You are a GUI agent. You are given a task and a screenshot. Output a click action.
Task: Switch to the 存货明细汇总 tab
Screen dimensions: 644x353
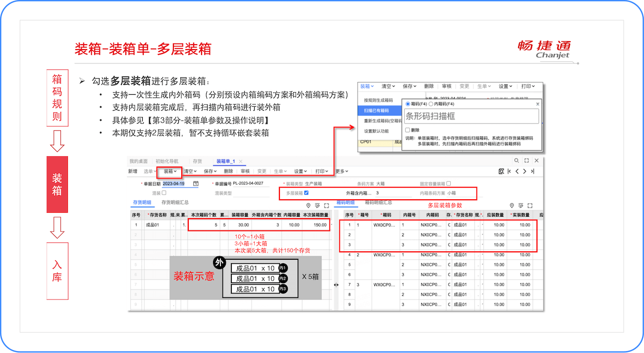pos(175,202)
